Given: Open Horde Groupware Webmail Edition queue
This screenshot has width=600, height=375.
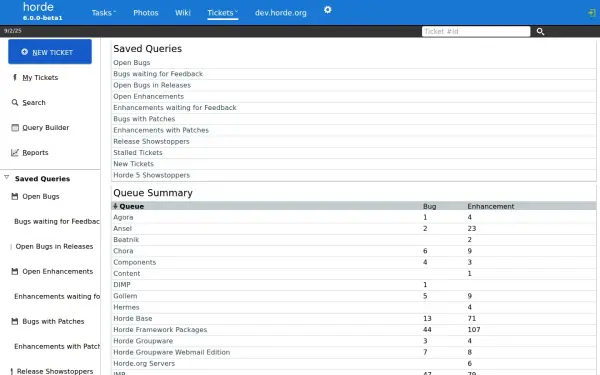Looking at the screenshot, I should [171, 352].
